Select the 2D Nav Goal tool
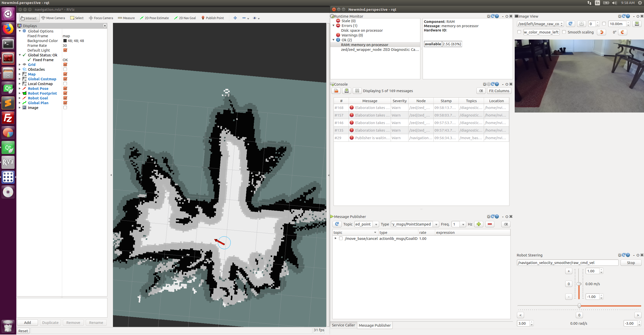 pos(185,18)
